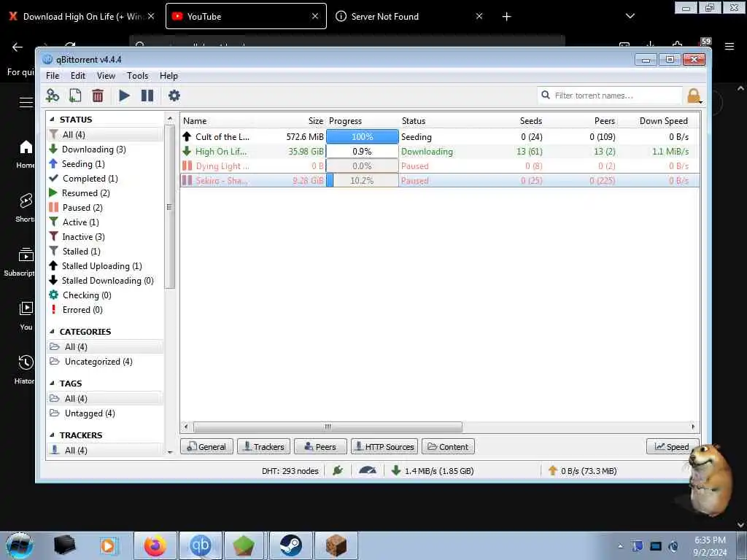Image resolution: width=747 pixels, height=560 pixels.
Task: Click the red Delete torrent trash icon
Action: click(98, 96)
